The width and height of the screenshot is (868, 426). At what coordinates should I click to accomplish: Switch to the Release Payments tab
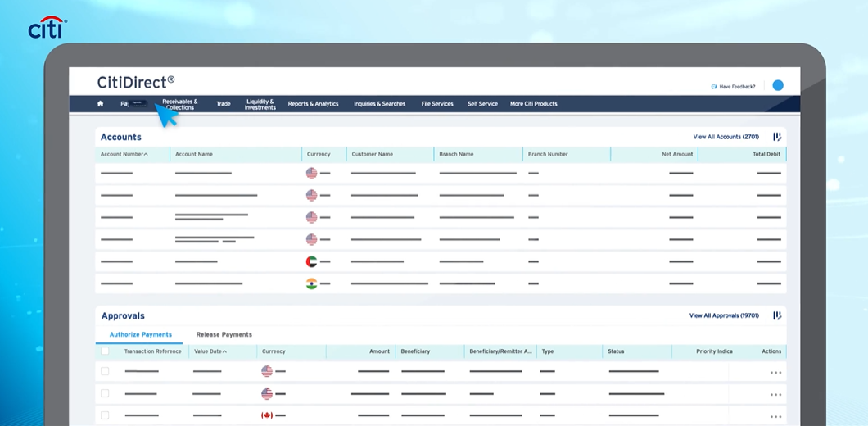pyautogui.click(x=224, y=334)
